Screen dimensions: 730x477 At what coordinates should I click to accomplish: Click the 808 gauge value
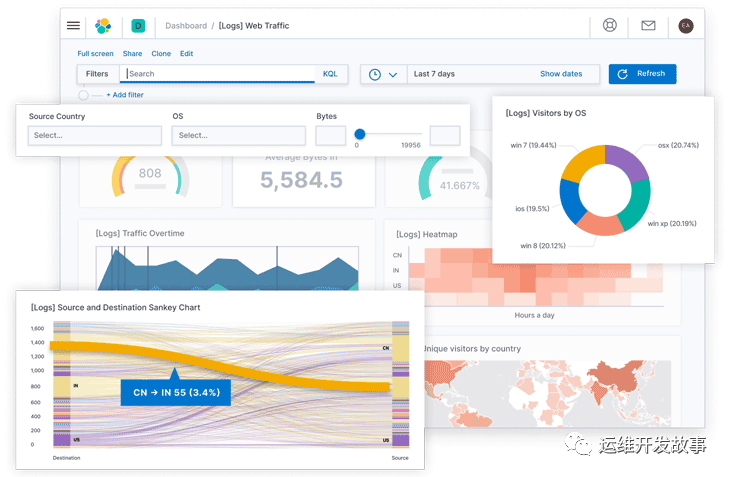150,173
